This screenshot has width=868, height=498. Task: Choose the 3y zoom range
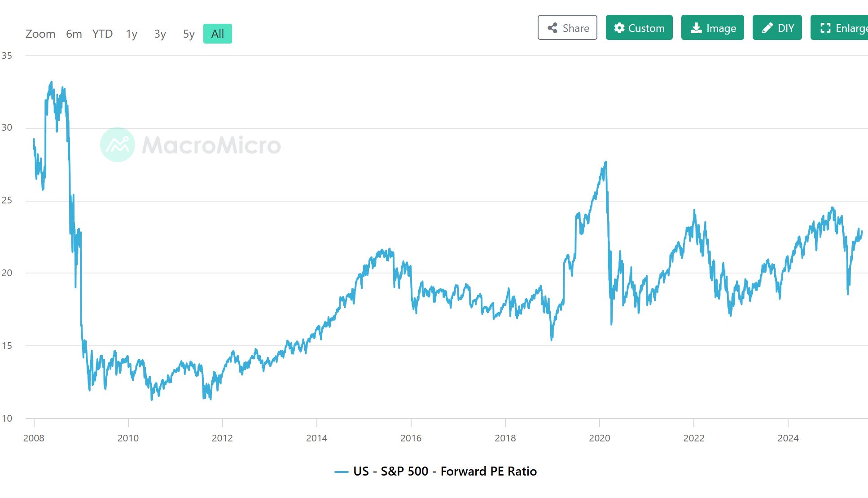(x=160, y=34)
